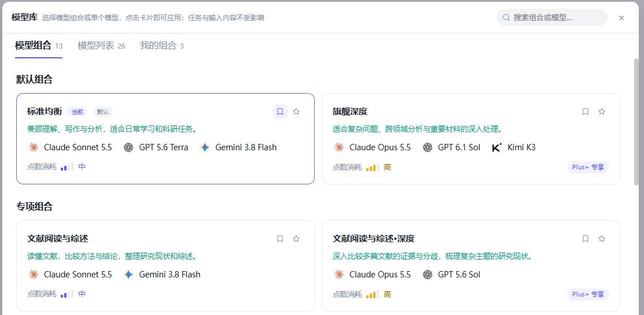Viewport: 644px width, 315px height.
Task: Open 我的组合 tab
Action: coord(162,46)
